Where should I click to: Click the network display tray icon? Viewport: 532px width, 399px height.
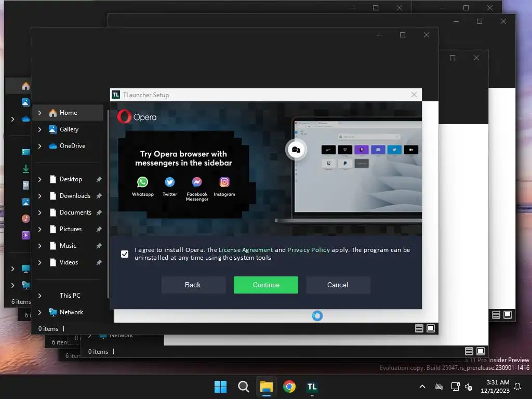(455, 387)
